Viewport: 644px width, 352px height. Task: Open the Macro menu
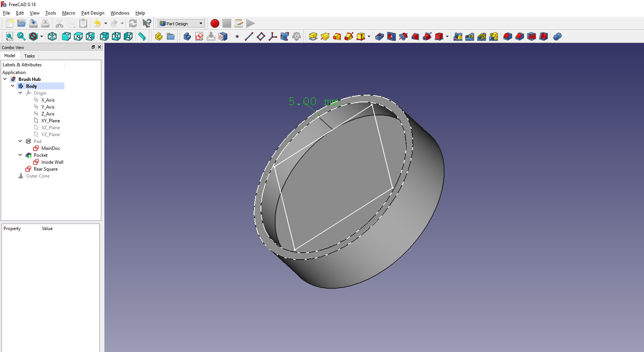[69, 13]
